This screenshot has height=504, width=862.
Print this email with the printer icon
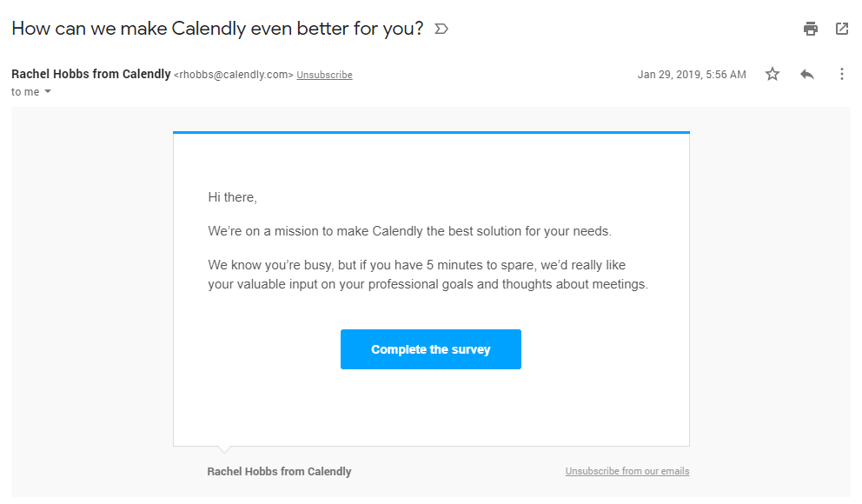[x=811, y=29]
